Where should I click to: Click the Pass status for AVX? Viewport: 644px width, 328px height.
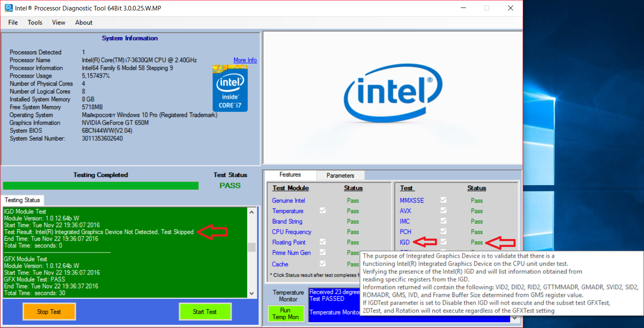pos(477,211)
